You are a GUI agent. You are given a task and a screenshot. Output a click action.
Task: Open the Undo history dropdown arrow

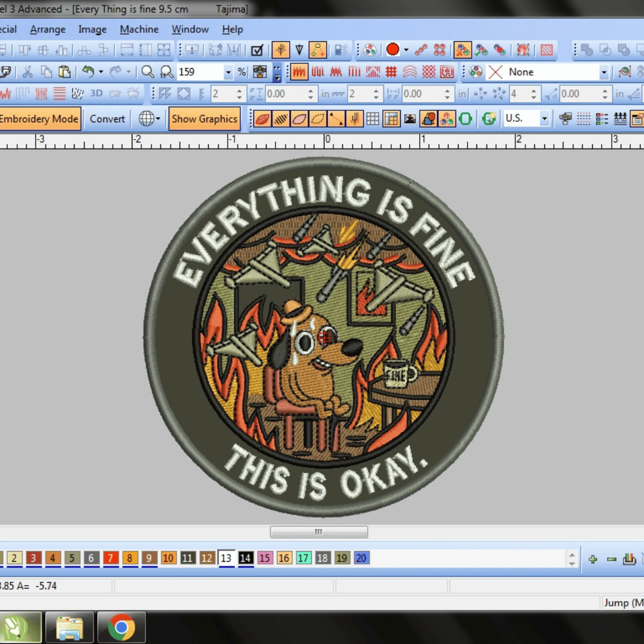[x=101, y=72]
